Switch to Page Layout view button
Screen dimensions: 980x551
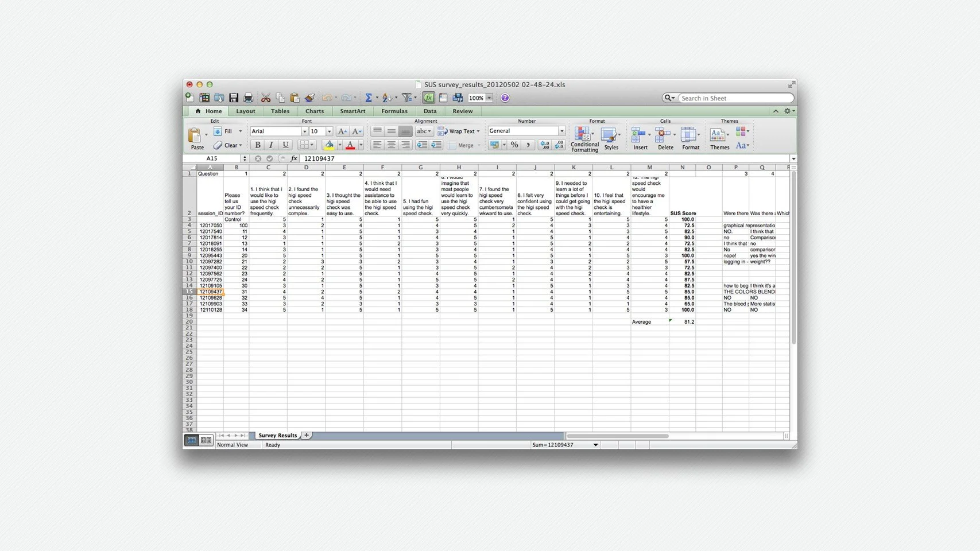[206, 440]
